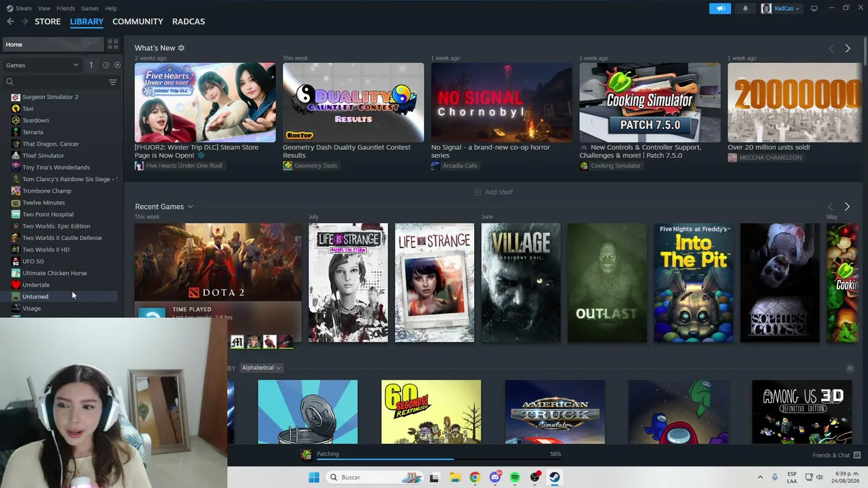Viewport: 868px width, 488px height.
Task: Open the Friends & Chat link
Action: pyautogui.click(x=831, y=455)
